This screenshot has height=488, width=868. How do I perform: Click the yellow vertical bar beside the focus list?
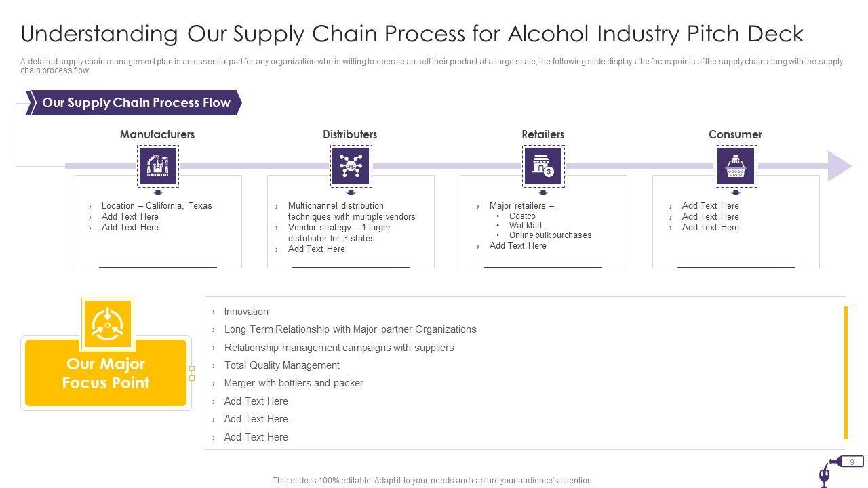(x=846, y=372)
